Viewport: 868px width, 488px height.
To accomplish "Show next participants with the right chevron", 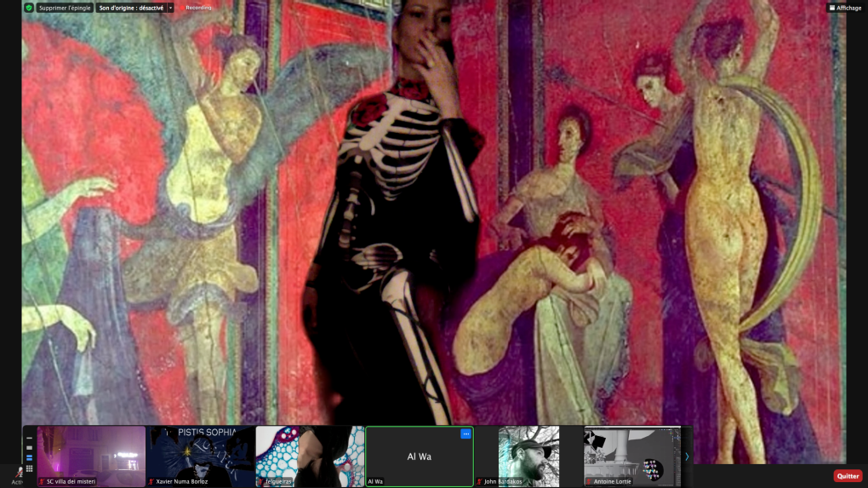I will pyautogui.click(x=687, y=456).
